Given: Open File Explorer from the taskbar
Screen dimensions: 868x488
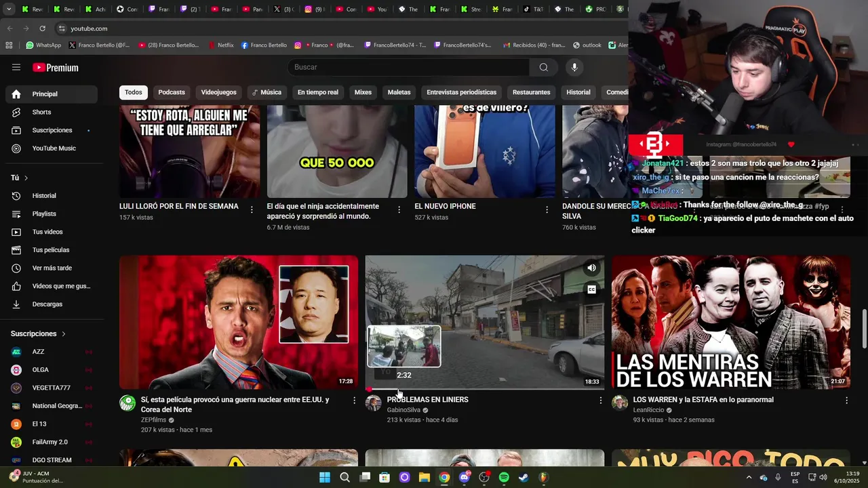Looking at the screenshot, I should coord(425,477).
